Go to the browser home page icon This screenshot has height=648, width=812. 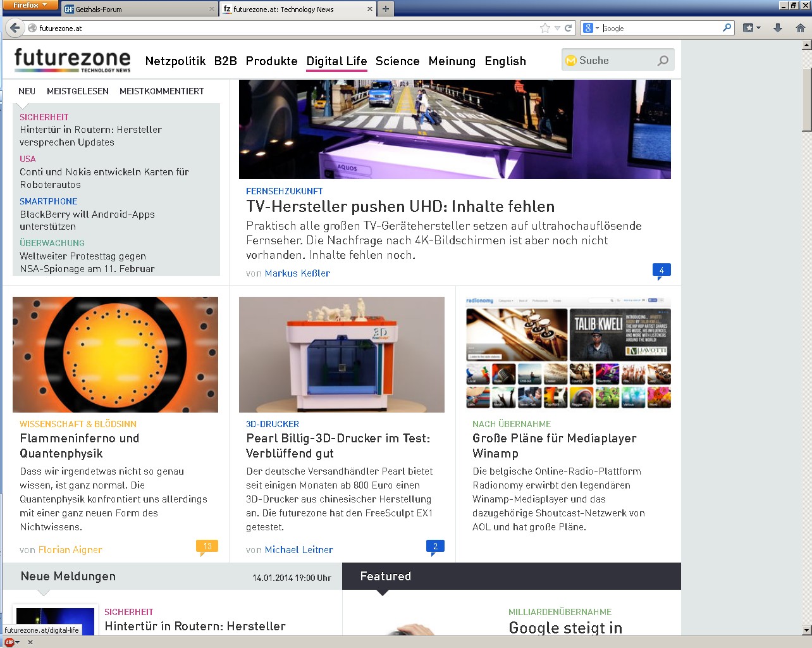click(x=800, y=28)
